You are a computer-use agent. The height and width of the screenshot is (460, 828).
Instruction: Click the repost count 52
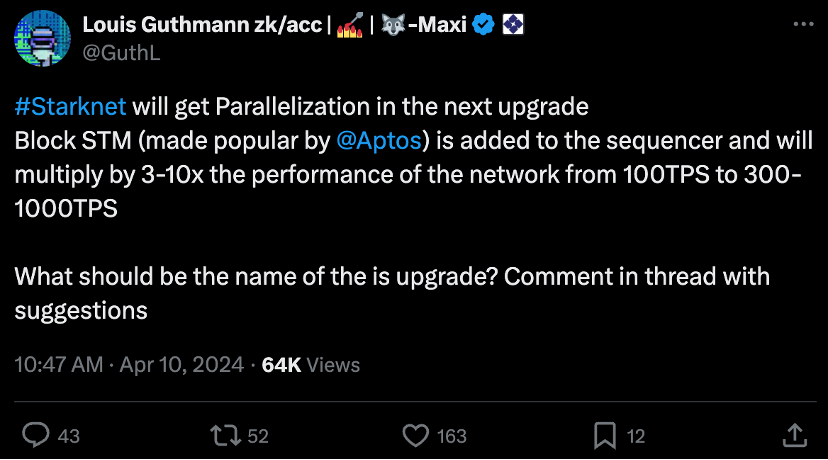pyautogui.click(x=257, y=436)
